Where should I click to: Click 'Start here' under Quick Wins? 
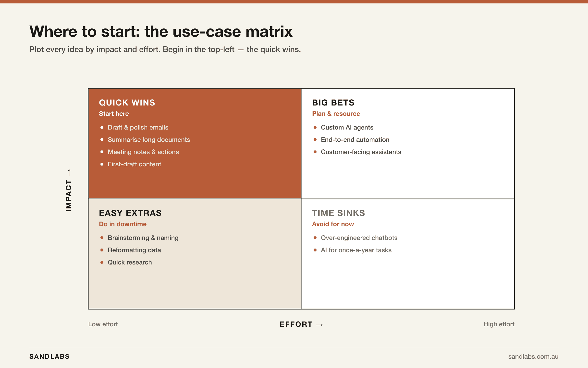tap(114, 114)
